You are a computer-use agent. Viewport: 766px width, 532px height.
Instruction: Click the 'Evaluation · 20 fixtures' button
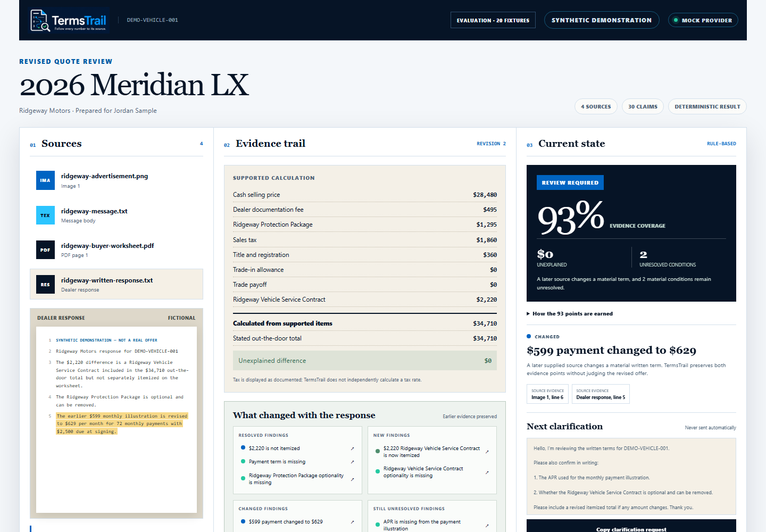click(493, 20)
